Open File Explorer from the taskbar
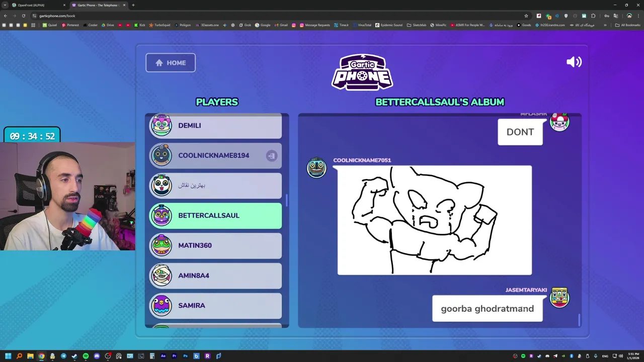The width and height of the screenshot is (644, 362). click(x=30, y=356)
